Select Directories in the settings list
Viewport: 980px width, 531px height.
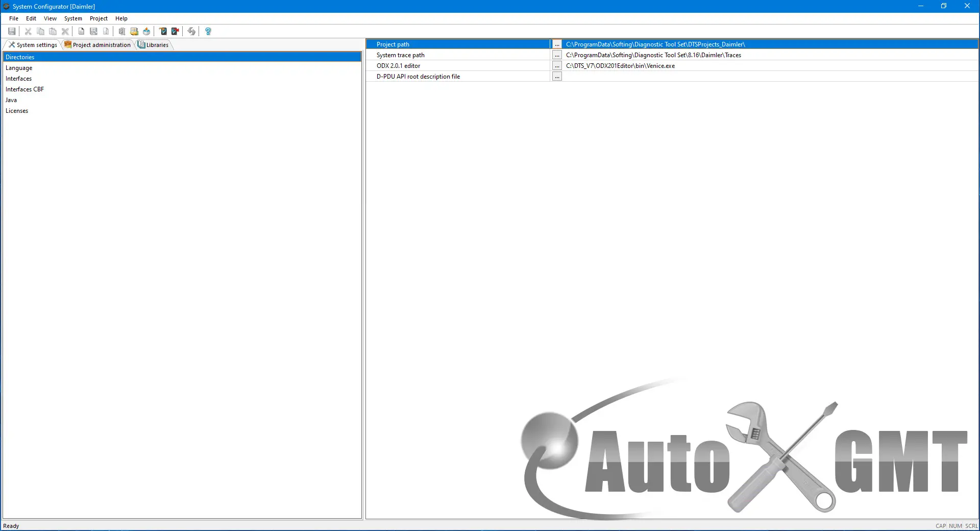tap(182, 57)
